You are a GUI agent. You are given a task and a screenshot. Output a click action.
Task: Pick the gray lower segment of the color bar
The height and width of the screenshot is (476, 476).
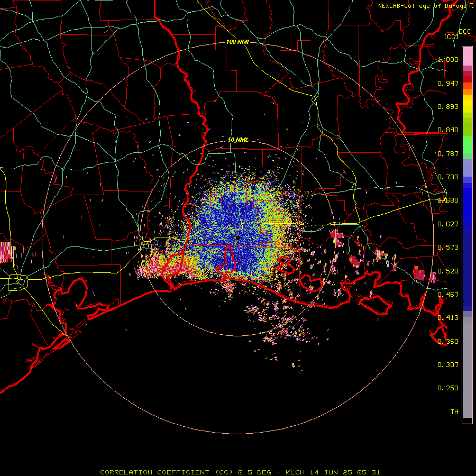(x=467, y=368)
